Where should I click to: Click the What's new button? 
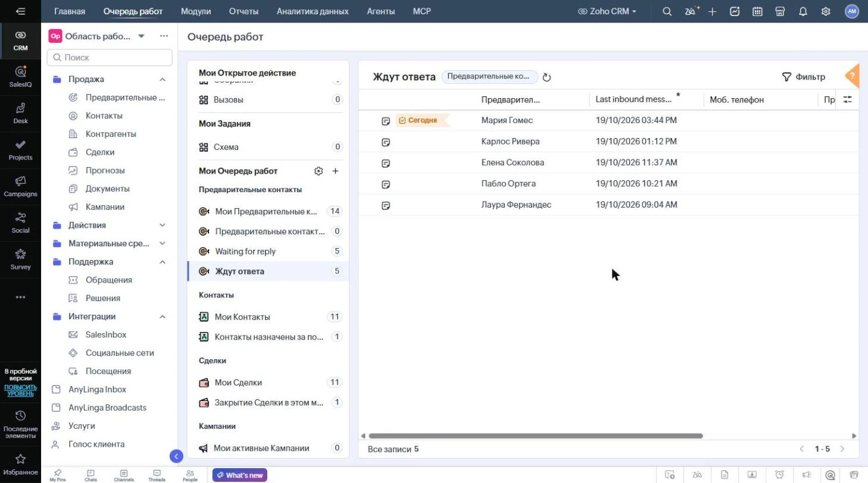(240, 475)
